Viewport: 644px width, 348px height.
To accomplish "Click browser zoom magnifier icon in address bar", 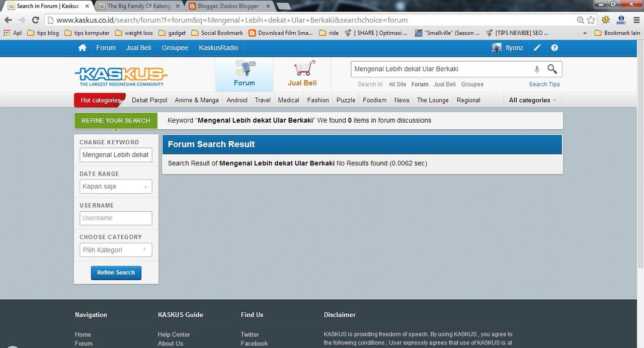I will 581,20.
